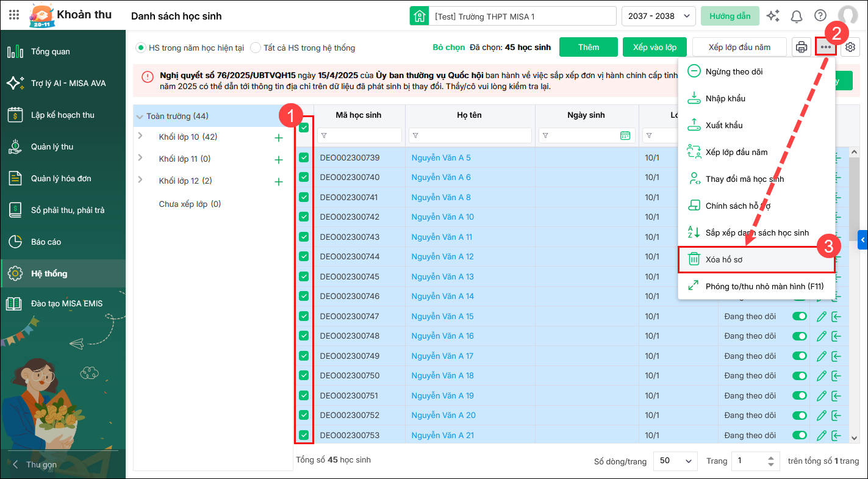Click the plus icon next to Khối lớp 10
Viewport: 868px width, 479px height.
(x=279, y=138)
